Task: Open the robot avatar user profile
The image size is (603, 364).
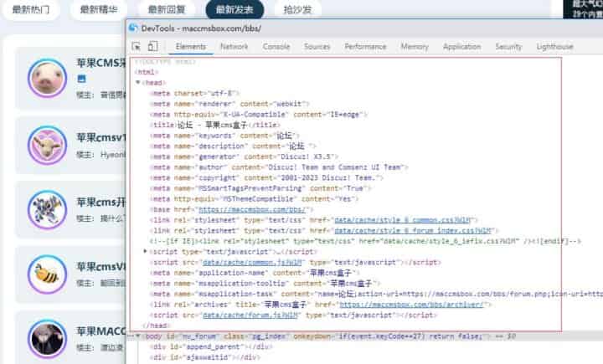Action: pyautogui.click(x=47, y=210)
